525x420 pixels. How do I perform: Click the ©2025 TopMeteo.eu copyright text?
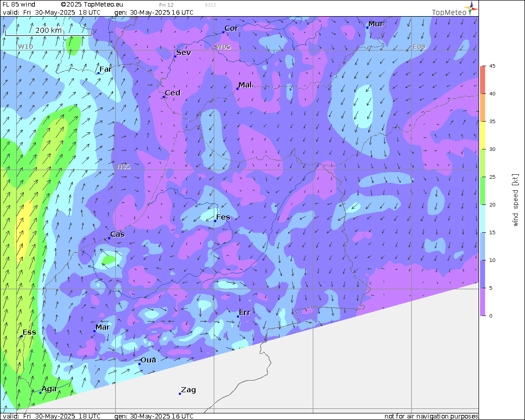(92, 5)
